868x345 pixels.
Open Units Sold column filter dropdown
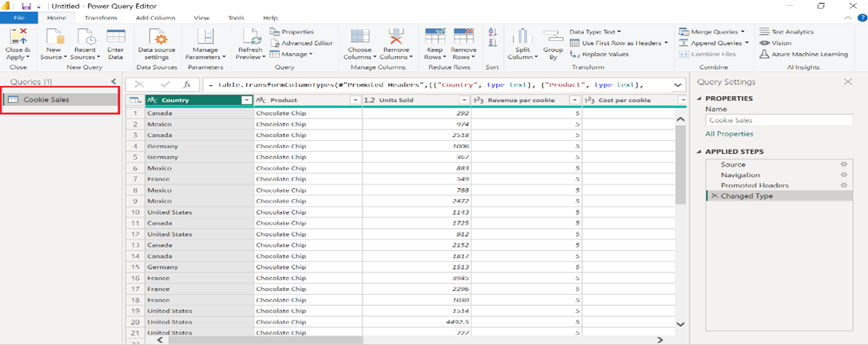coord(464,100)
